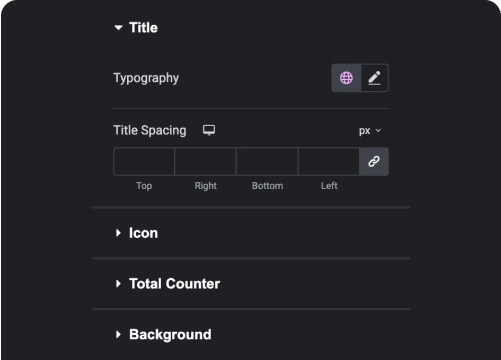Click the Top spacing input field
501x360 pixels.
pyautogui.click(x=144, y=162)
